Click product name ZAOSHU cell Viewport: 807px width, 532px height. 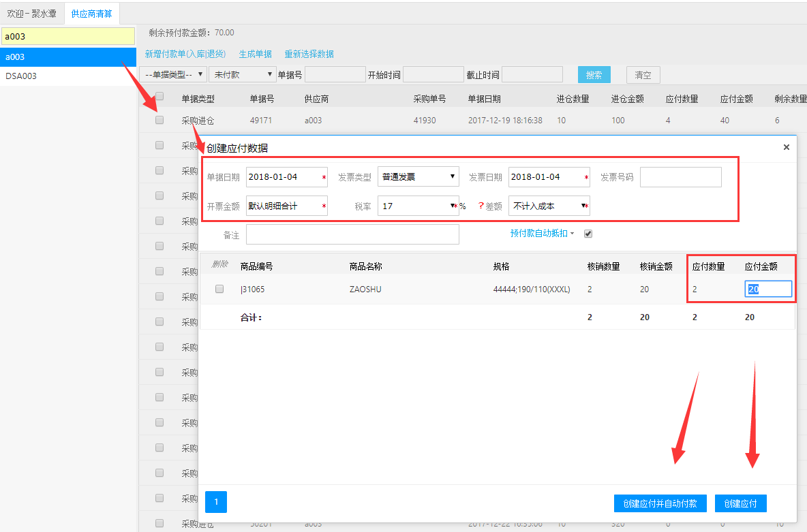point(365,289)
